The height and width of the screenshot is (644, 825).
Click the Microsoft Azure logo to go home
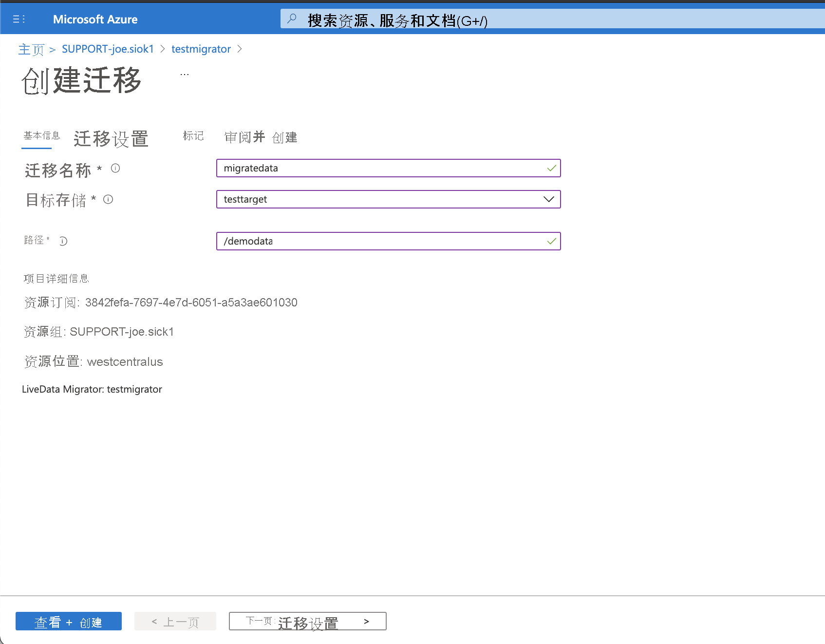(x=95, y=19)
